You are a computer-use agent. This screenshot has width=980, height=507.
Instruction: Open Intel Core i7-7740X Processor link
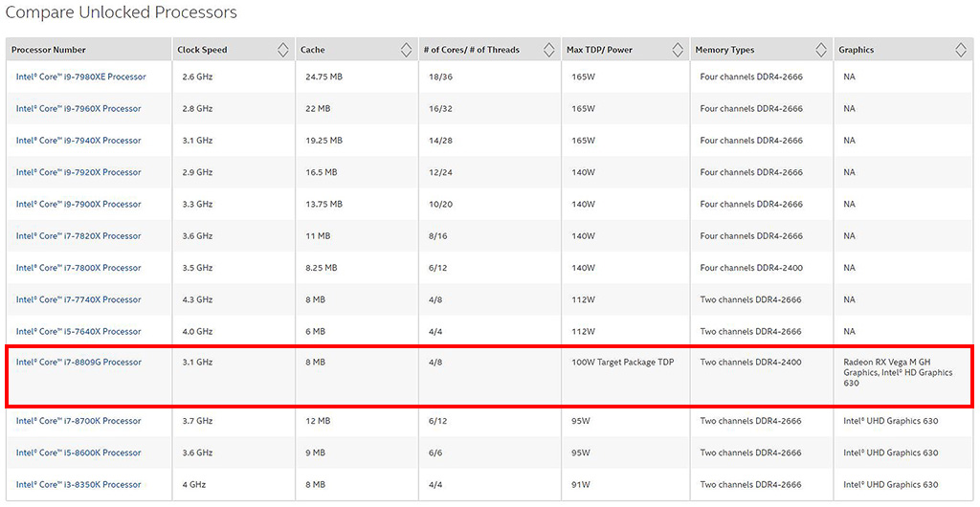[x=78, y=299]
